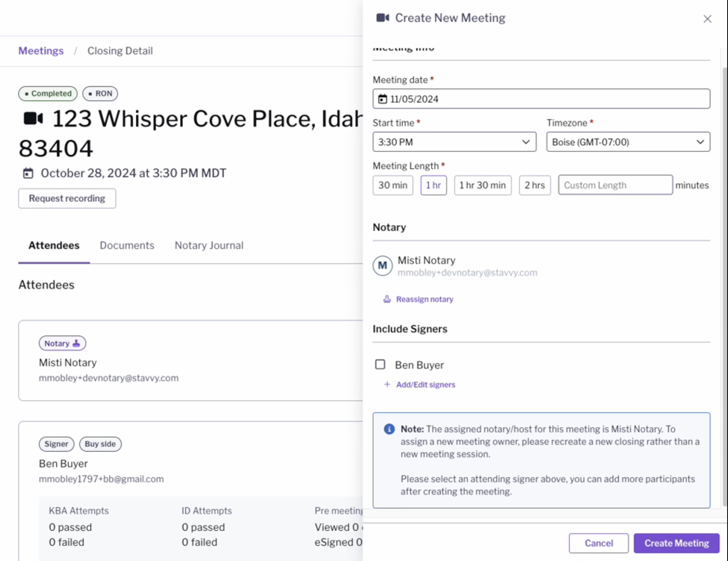Select the 1 hr 30 min meeting length
Screen dimensions: 728x561
click(x=483, y=185)
